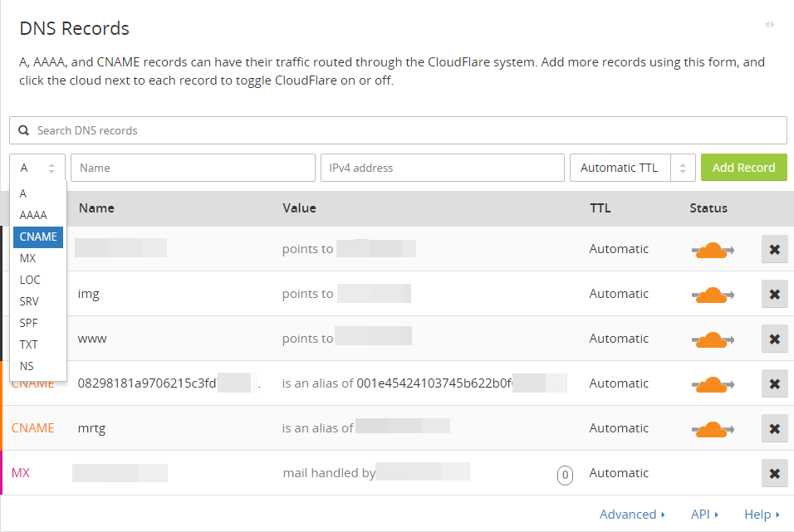Toggle CloudFlare cloud for img record
The width and height of the screenshot is (794, 532).
[712, 295]
